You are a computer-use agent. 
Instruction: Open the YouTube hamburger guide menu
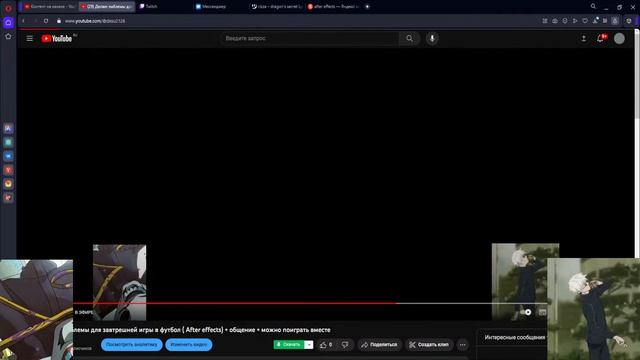[29, 38]
